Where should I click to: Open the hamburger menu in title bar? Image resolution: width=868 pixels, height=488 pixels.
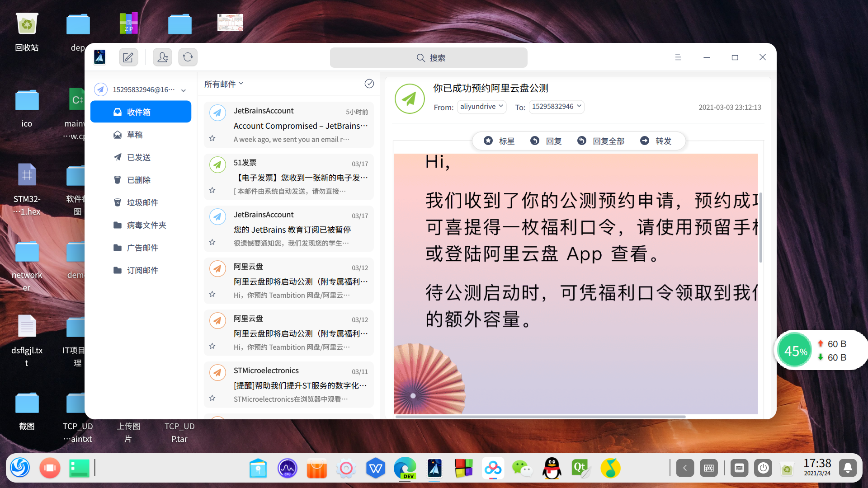pyautogui.click(x=678, y=57)
